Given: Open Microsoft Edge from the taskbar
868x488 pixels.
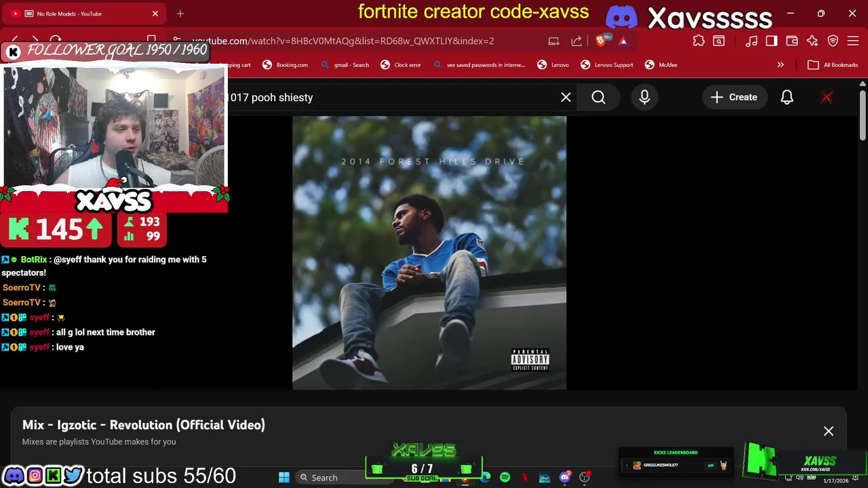Looking at the screenshot, I should [486, 477].
